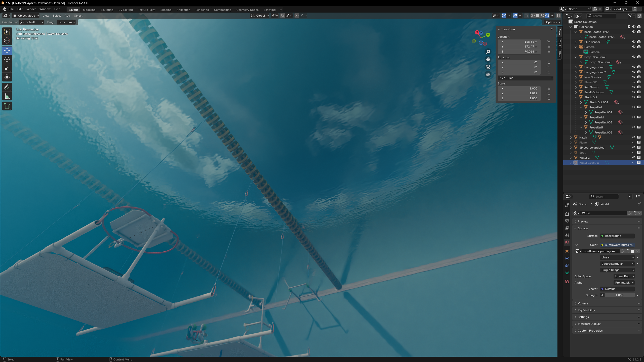The image size is (644, 362).
Task: Select the Annotate tool
Action: click(x=7, y=87)
